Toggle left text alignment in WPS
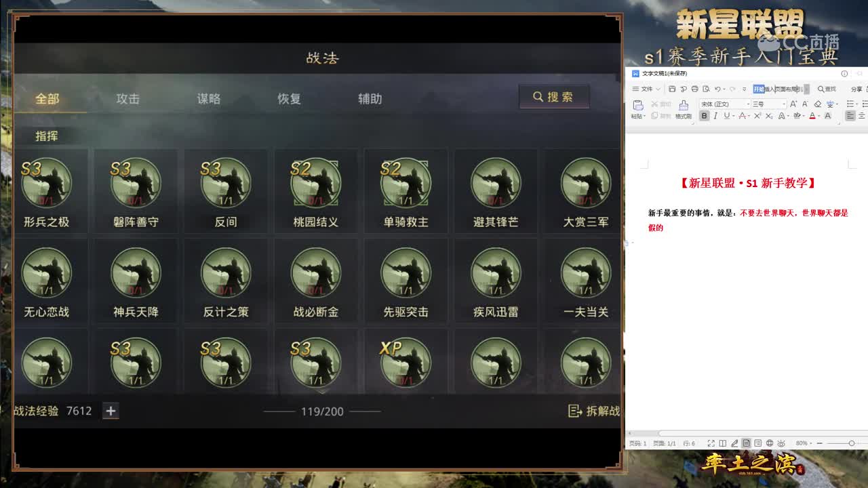 (850, 116)
